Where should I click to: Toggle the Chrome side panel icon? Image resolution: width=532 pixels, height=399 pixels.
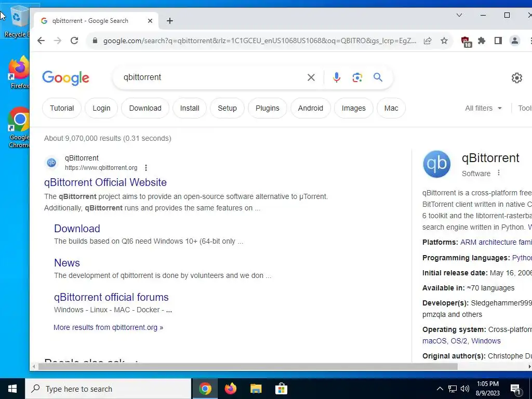pos(498,41)
